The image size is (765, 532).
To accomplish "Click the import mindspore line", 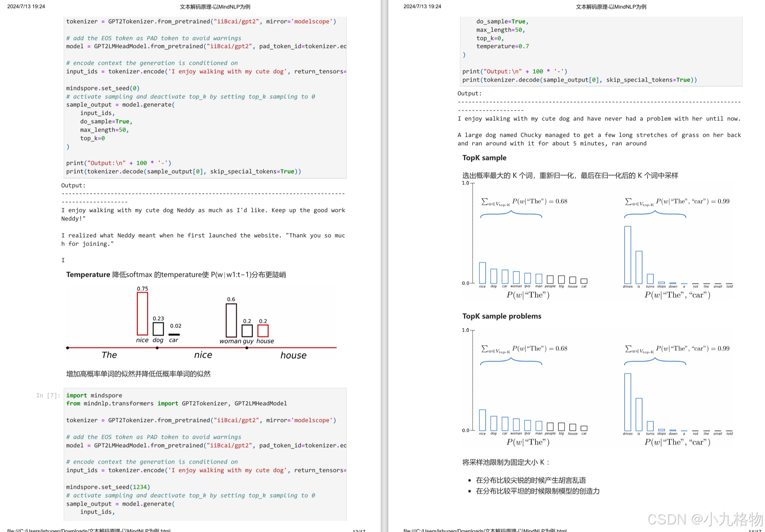I will tap(94, 395).
